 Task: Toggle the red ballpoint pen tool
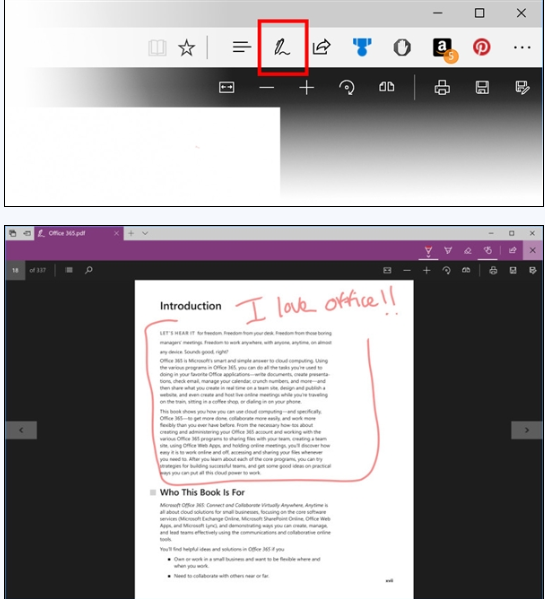click(x=428, y=251)
